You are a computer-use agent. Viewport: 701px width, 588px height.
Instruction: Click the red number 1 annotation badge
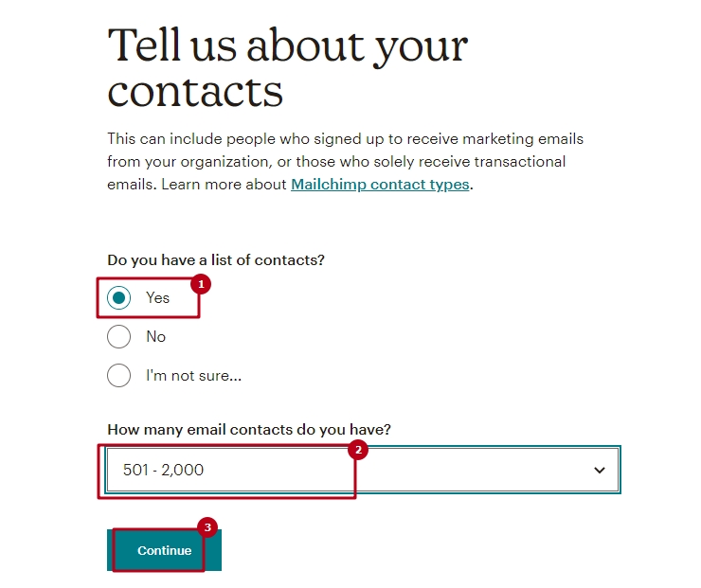pyautogui.click(x=200, y=284)
